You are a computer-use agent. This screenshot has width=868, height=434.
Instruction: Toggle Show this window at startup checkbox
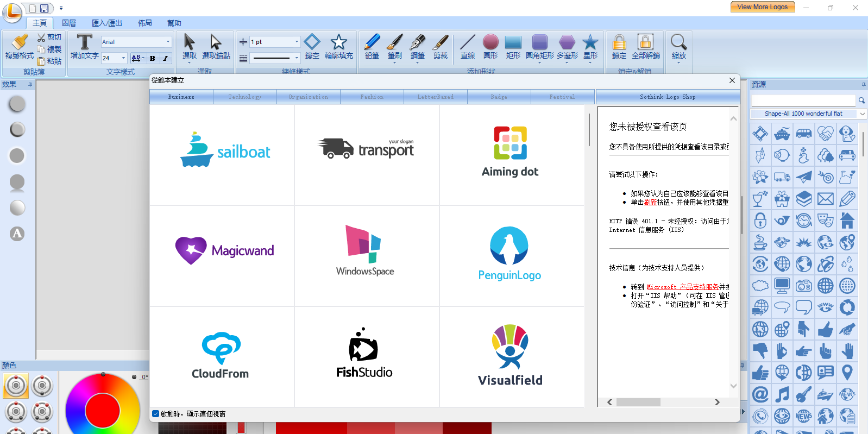(x=156, y=414)
